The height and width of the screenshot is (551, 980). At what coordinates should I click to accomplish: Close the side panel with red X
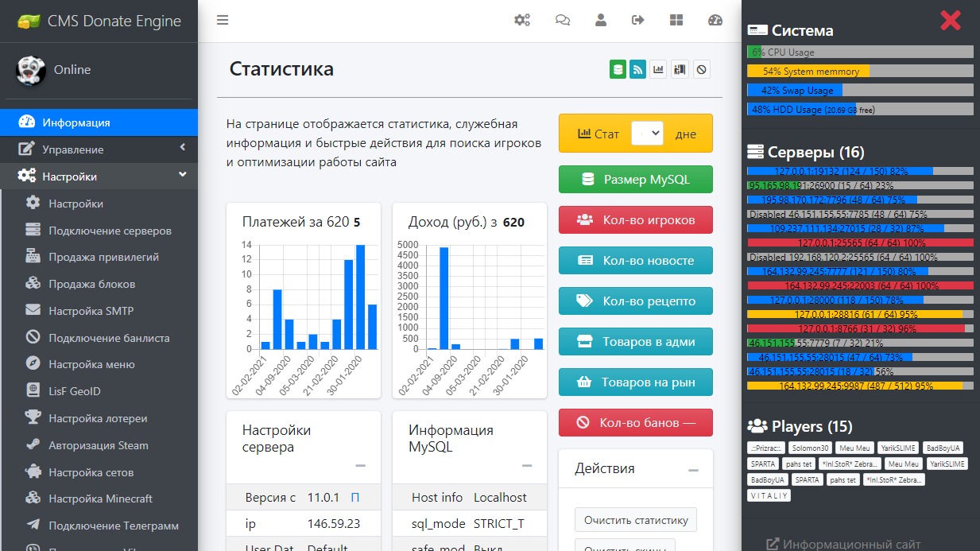951,21
